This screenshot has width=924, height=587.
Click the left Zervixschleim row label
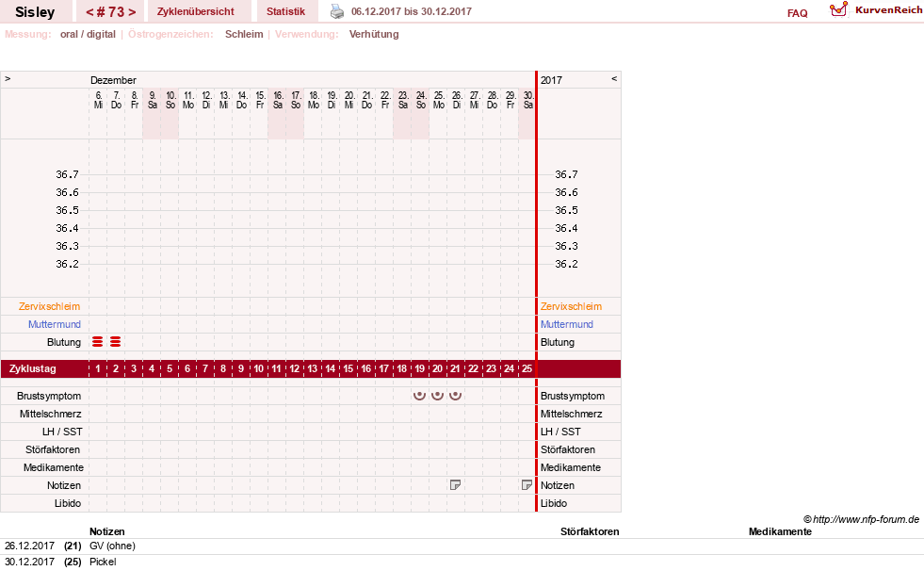[x=50, y=306]
